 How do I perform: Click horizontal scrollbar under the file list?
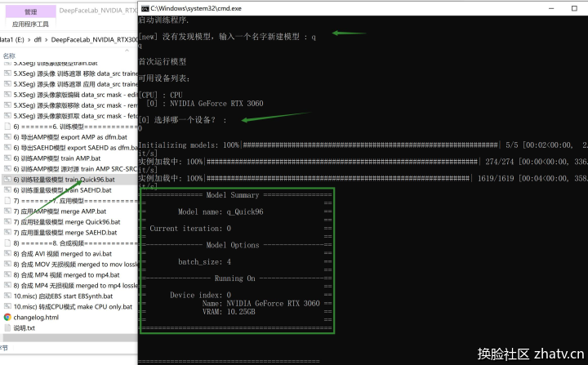click(69, 337)
